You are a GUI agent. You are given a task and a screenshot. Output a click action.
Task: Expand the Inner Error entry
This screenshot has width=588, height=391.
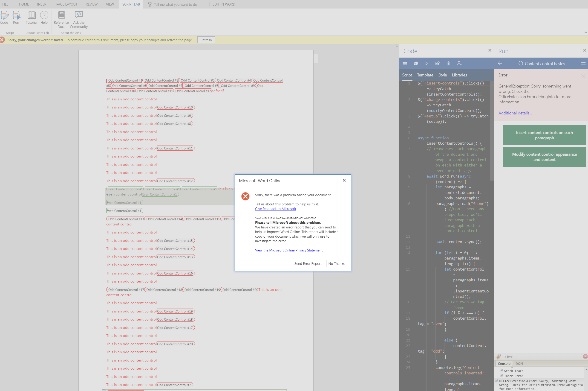[x=501, y=376]
